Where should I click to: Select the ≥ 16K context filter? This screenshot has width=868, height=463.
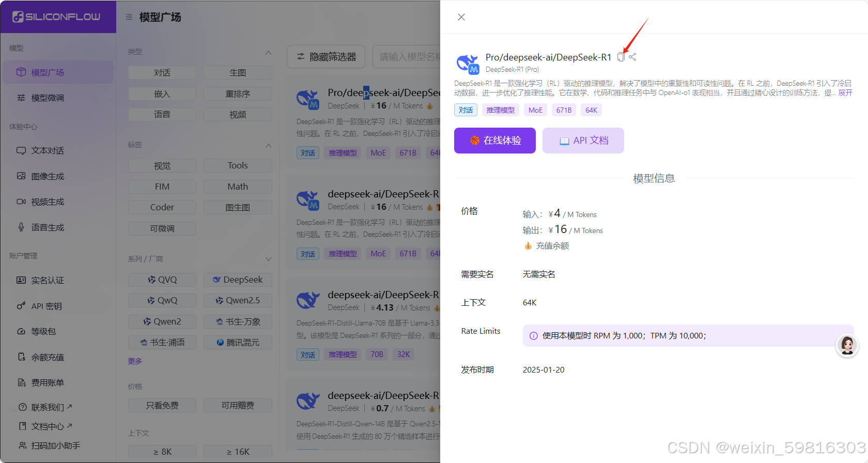pyautogui.click(x=238, y=452)
